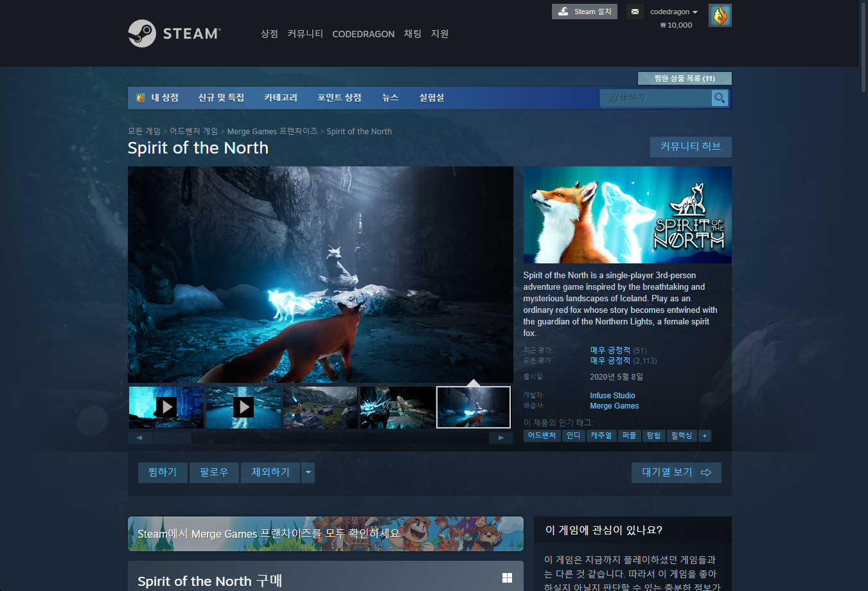Click the store search input field

point(656,98)
